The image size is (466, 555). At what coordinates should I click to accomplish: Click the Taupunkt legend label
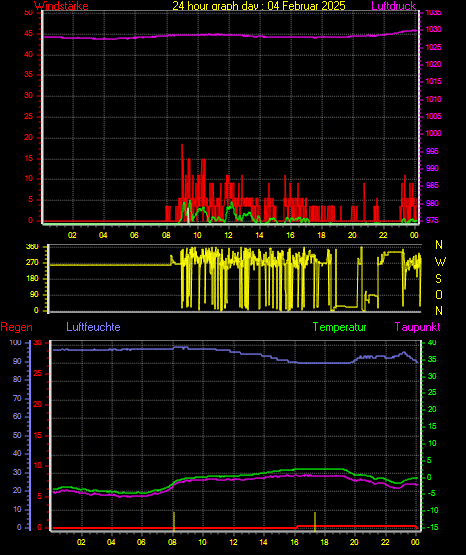417,327
